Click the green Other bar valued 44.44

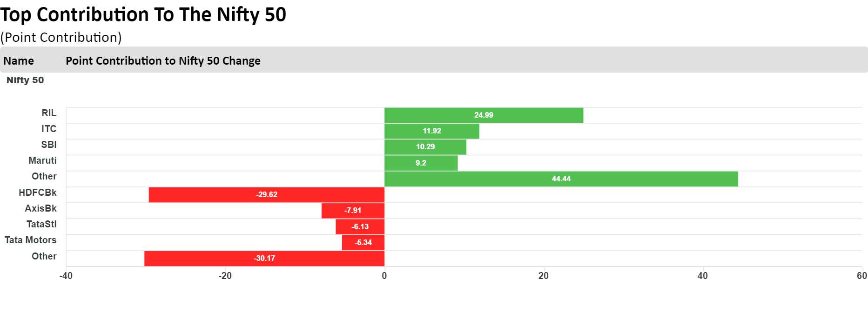561,179
